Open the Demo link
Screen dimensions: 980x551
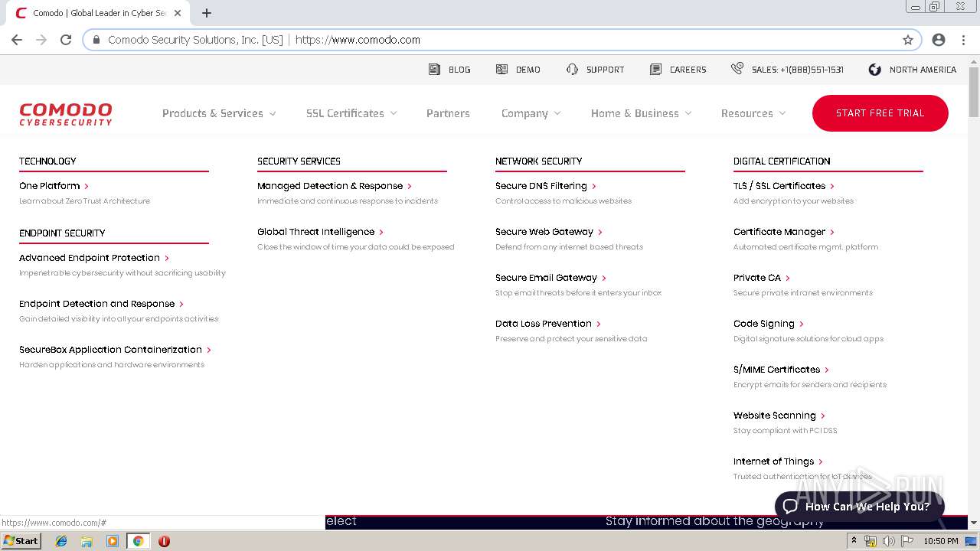point(528,70)
